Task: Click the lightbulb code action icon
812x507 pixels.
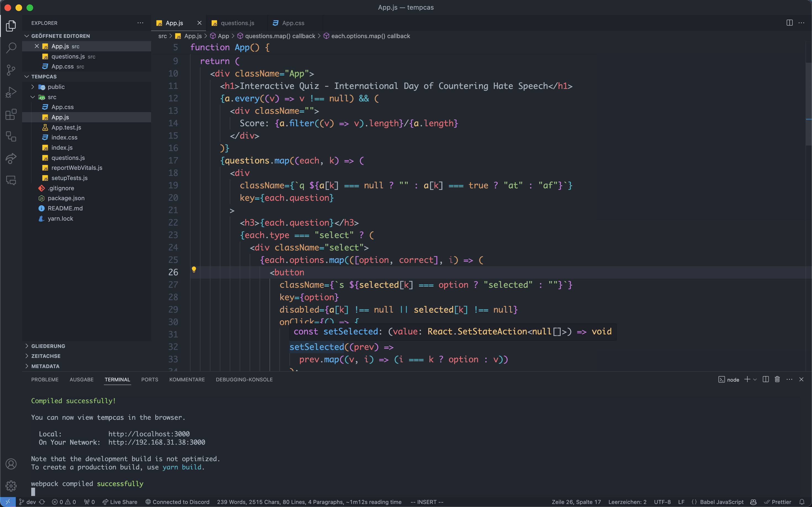Action: 194,270
